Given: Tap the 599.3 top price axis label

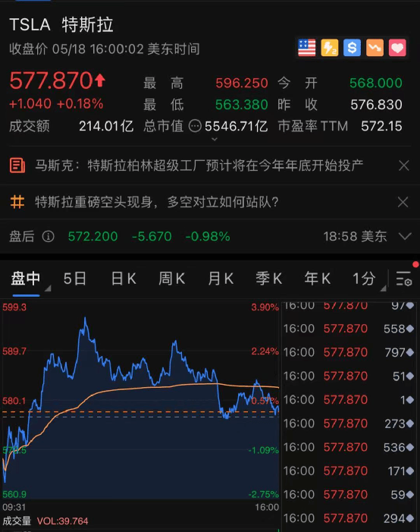Looking at the screenshot, I should tap(14, 307).
